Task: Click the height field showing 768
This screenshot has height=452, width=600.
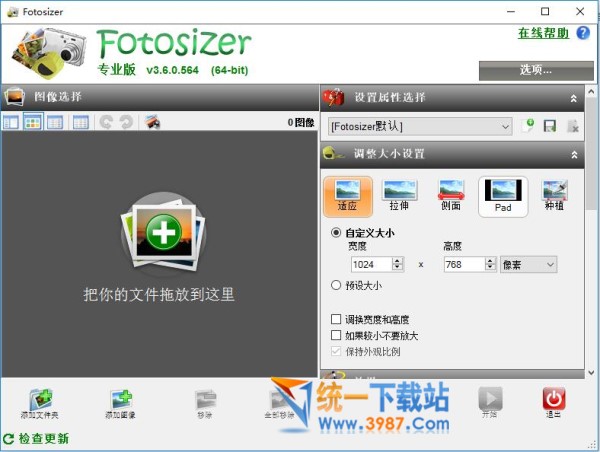Action: (464, 264)
